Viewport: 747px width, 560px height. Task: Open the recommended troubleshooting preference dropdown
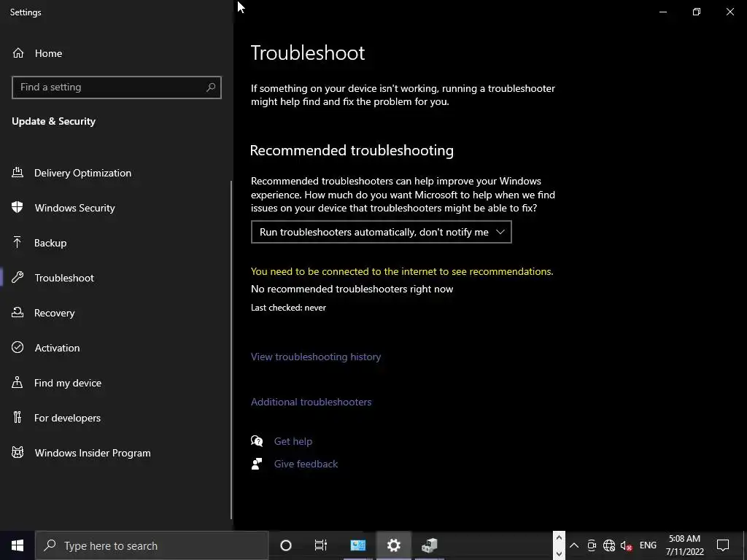[x=381, y=232]
